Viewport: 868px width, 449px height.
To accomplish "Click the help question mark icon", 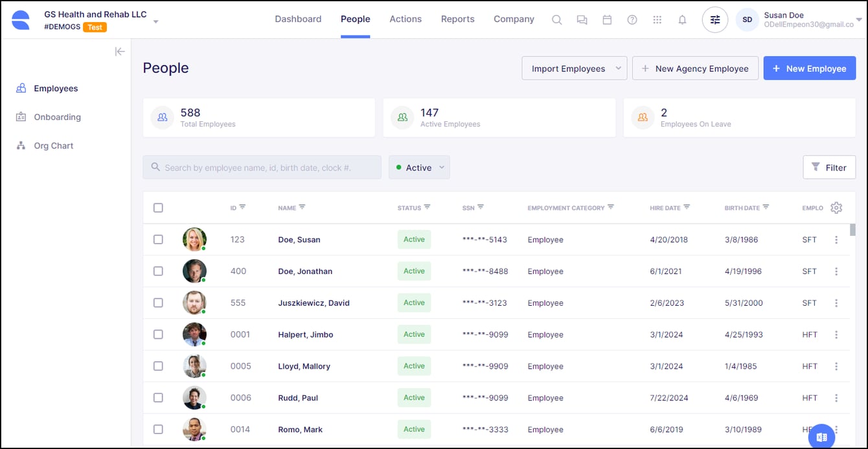I will 632,19.
